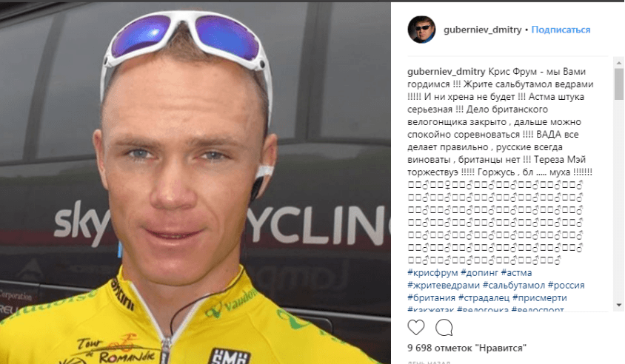
Task: Open hashtag #страдалец
Action: pyautogui.click(x=484, y=298)
